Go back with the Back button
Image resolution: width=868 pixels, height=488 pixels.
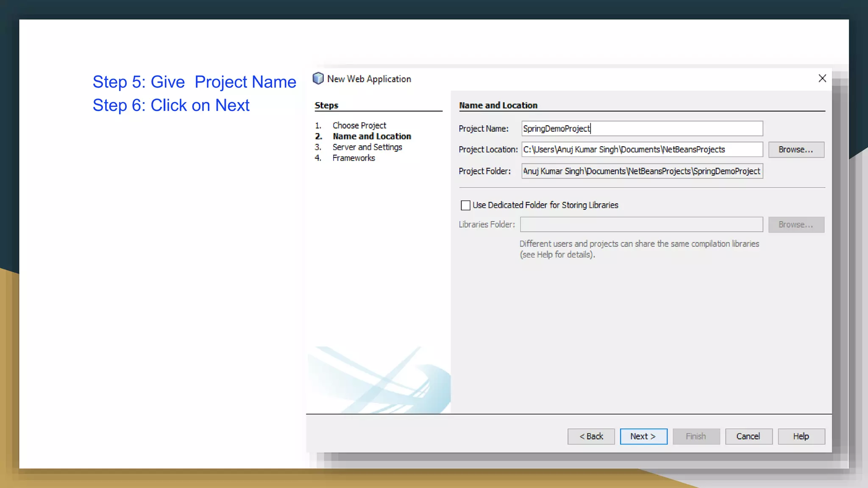tap(591, 436)
